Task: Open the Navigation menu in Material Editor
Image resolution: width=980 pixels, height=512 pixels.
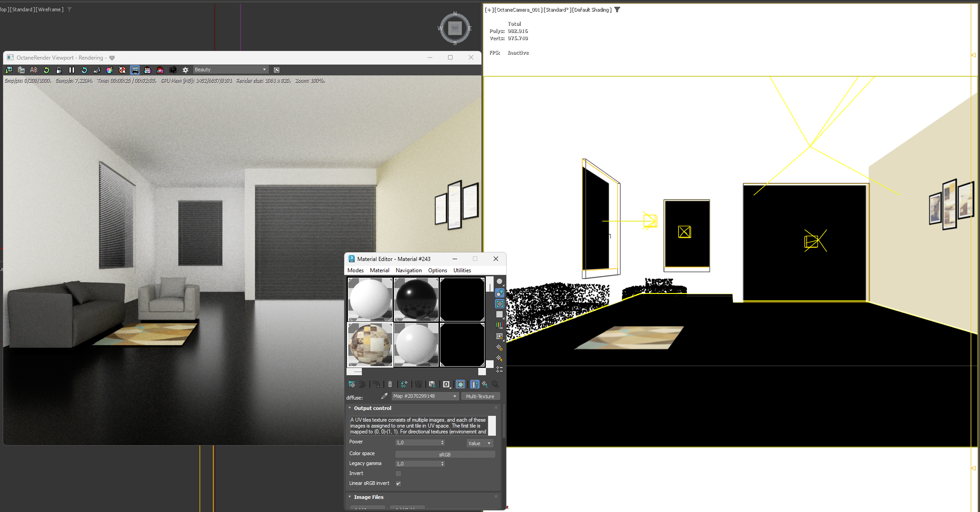Action: click(408, 270)
